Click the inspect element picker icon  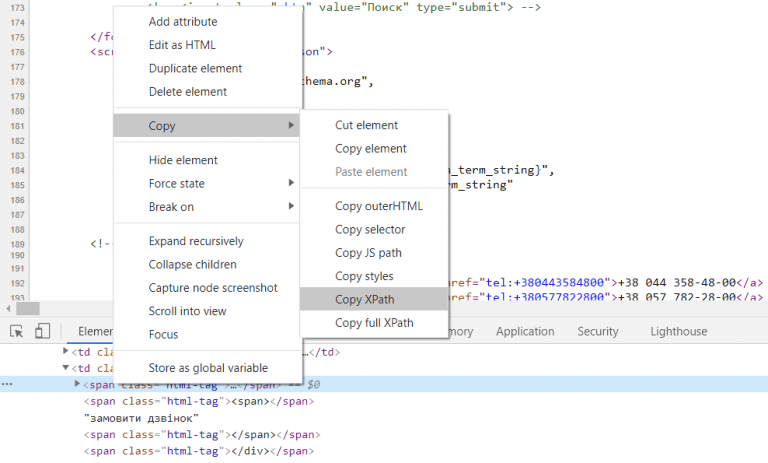17,331
